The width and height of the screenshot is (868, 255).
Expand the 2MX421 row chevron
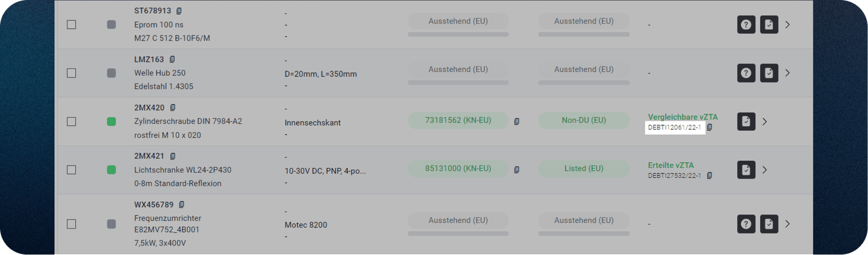(765, 170)
